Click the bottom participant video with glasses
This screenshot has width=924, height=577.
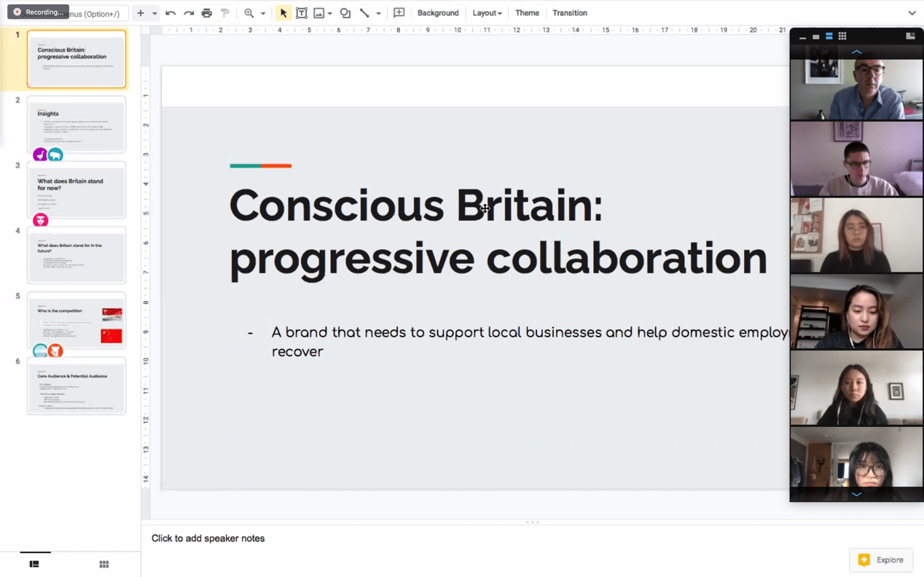856,457
